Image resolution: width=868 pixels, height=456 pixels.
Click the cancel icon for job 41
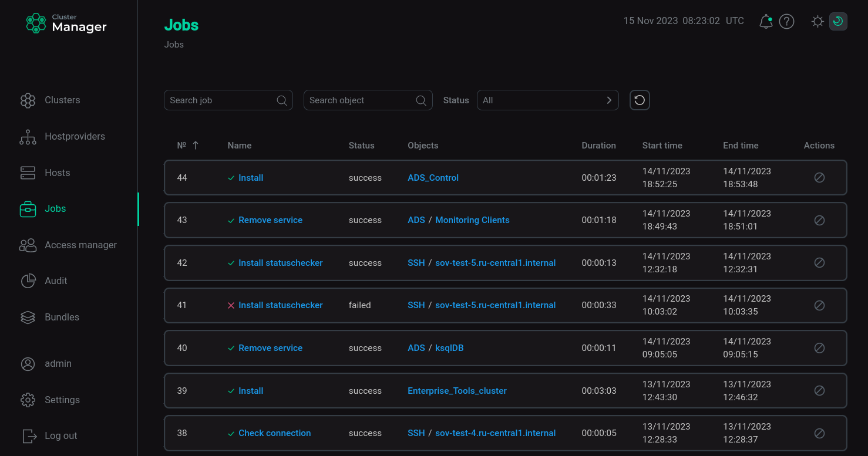click(819, 305)
